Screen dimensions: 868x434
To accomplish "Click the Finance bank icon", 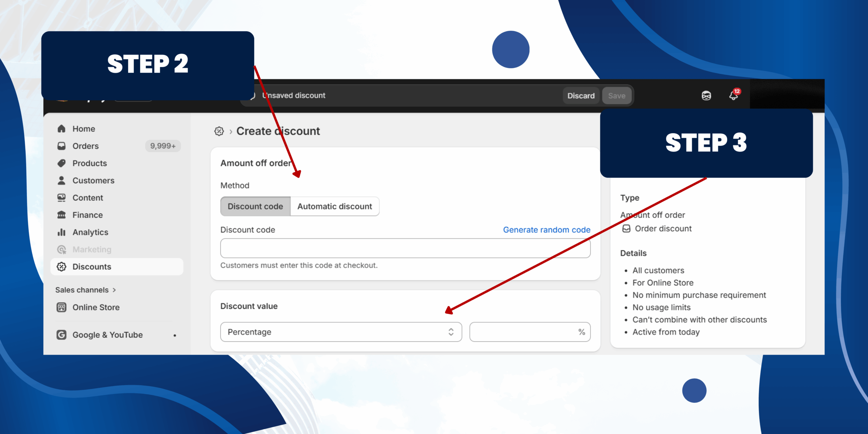I will pos(61,215).
